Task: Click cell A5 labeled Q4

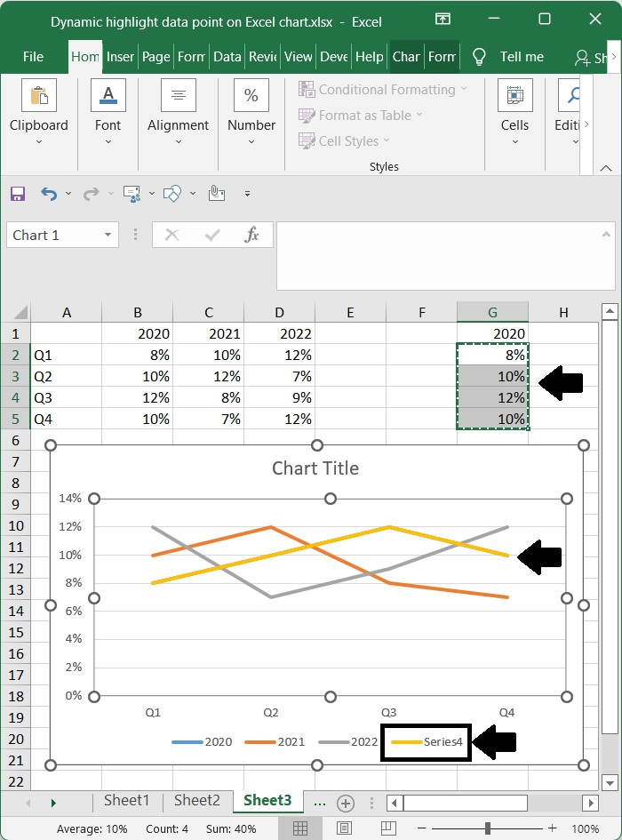Action: coord(66,419)
